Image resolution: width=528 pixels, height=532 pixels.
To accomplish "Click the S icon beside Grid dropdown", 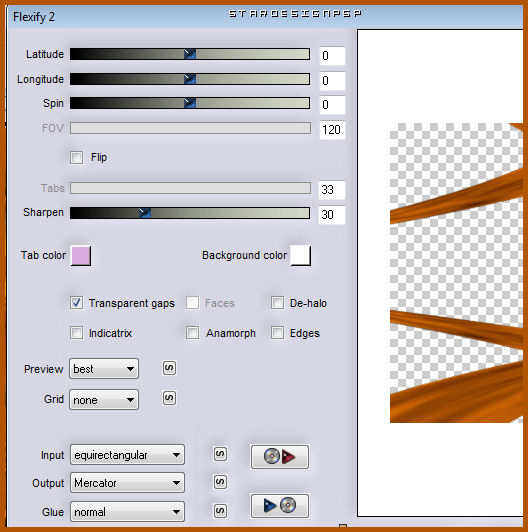I will 169,398.
